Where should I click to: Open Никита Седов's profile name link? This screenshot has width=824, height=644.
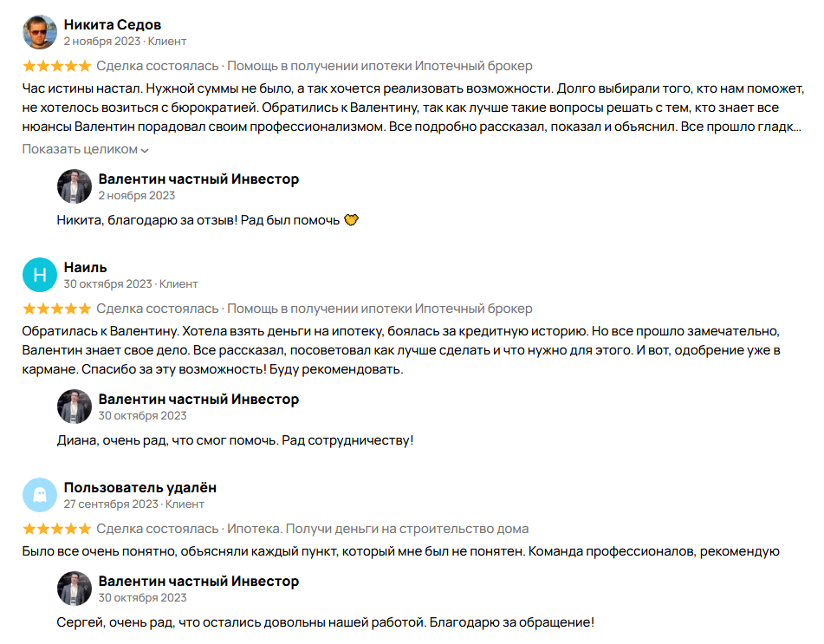pyautogui.click(x=112, y=24)
